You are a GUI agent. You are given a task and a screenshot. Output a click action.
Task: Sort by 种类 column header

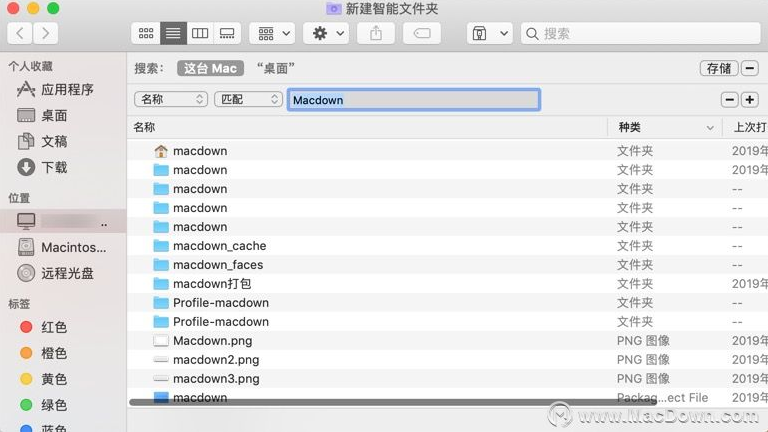coord(665,127)
